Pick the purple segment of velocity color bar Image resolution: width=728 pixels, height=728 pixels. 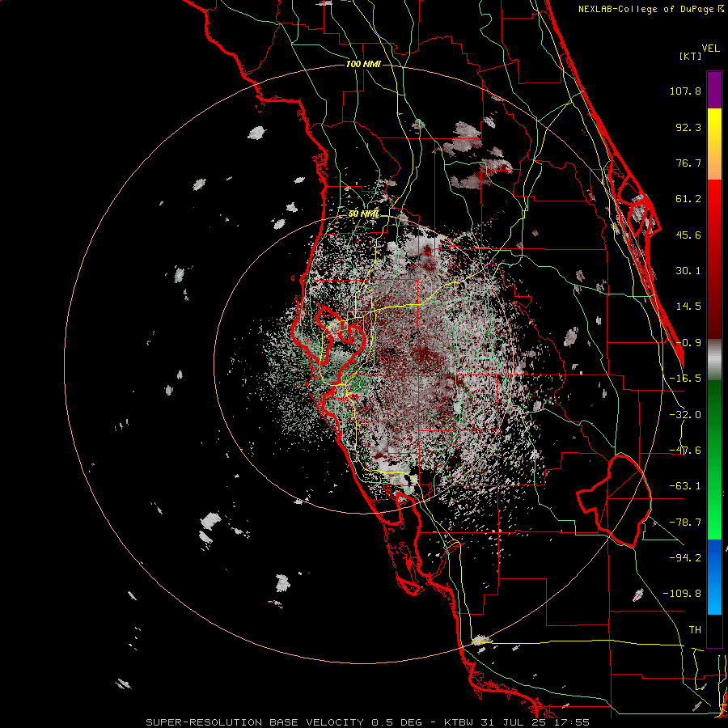click(714, 90)
